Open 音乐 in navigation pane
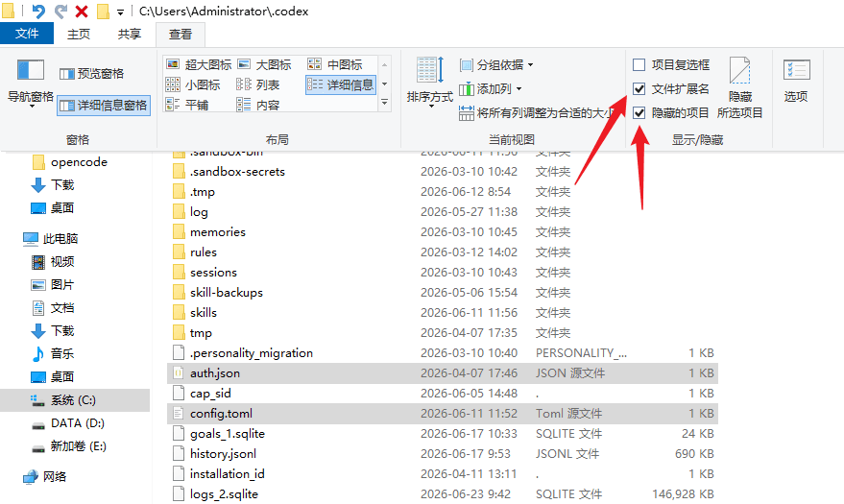 62,354
